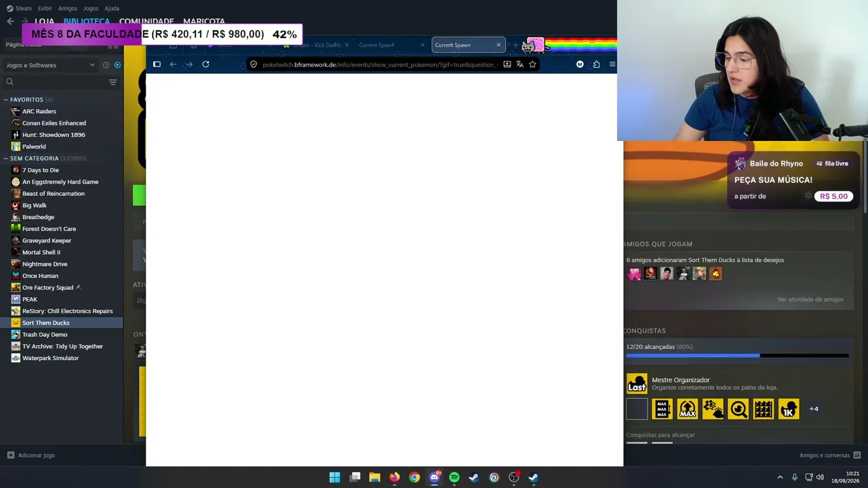Image resolution: width=868 pixels, height=488 pixels.
Task: Open Google Chrome from the taskbar
Action: [414, 477]
